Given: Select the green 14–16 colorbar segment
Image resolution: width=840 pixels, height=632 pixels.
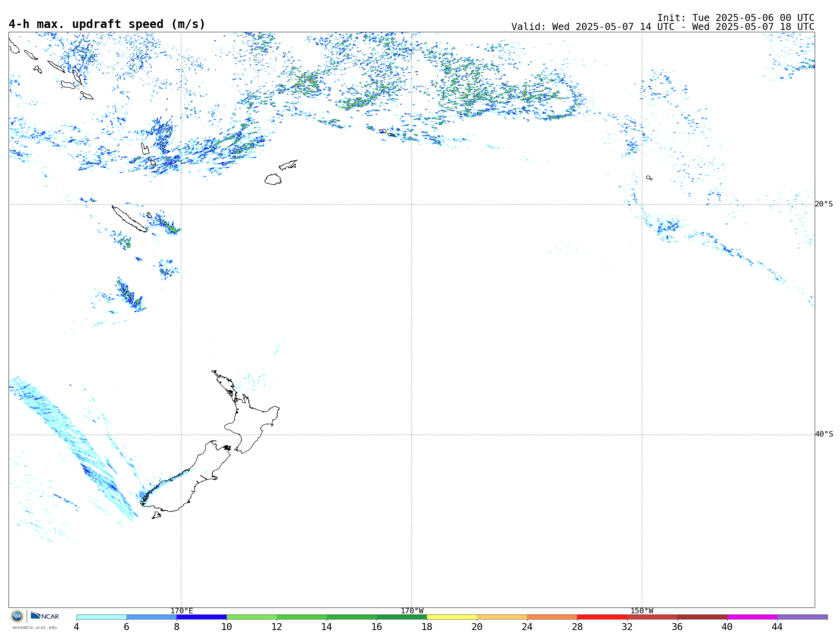Looking at the screenshot, I should pyautogui.click(x=352, y=617).
